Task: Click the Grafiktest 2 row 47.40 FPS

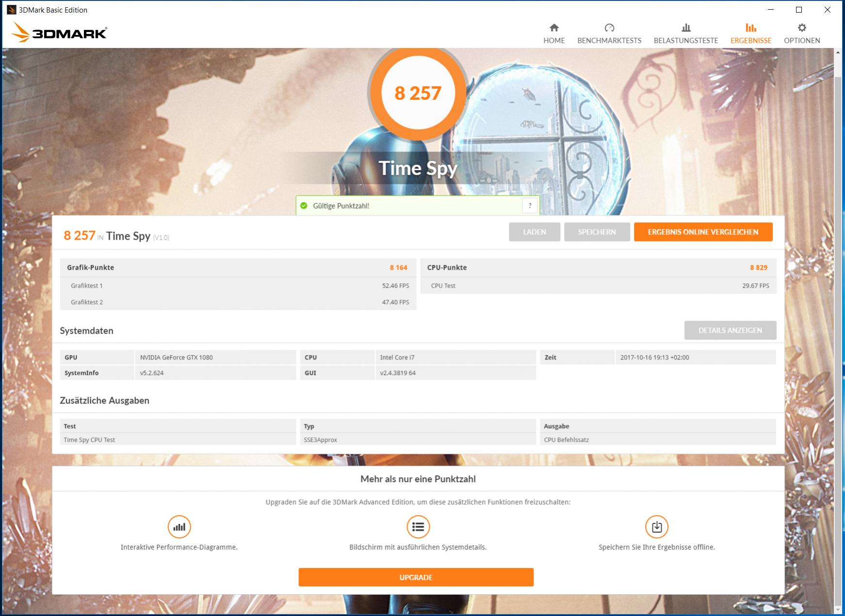Action: 238,302
